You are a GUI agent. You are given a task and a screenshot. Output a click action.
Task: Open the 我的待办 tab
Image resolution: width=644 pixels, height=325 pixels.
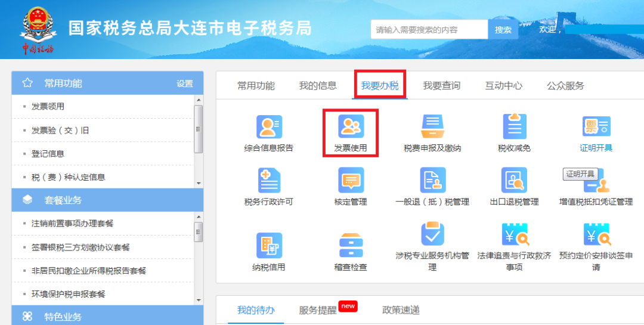pos(256,310)
